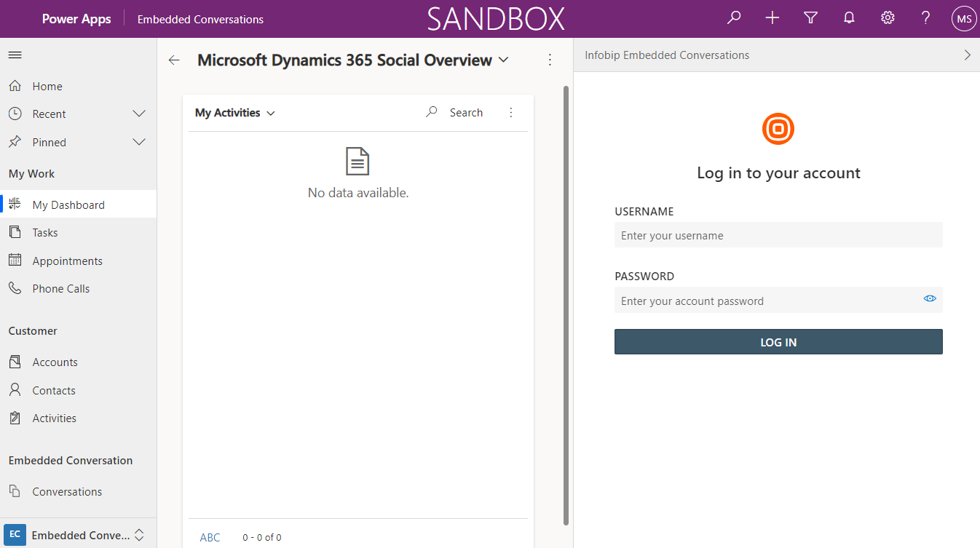Toggle password visibility eye icon

930,298
